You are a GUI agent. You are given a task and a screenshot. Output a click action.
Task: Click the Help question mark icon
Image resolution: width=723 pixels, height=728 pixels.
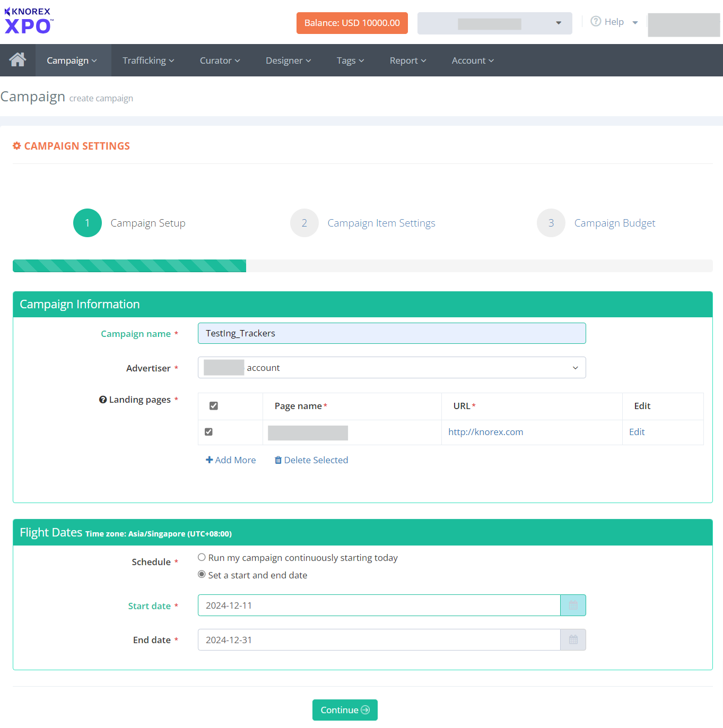pyautogui.click(x=596, y=22)
